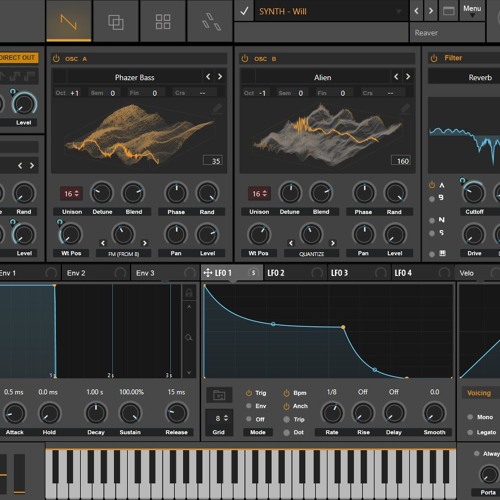Click the LFO 1 move drag icon

(x=208, y=273)
